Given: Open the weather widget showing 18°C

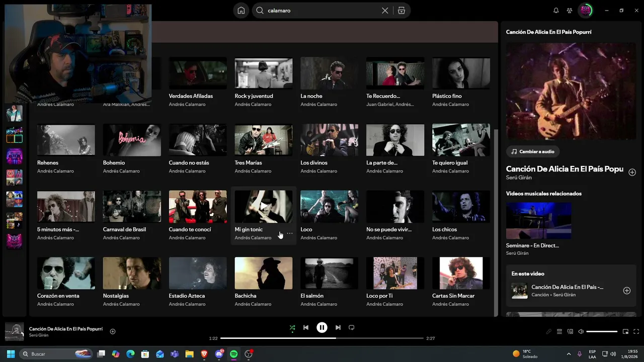Looking at the screenshot, I should (525, 354).
